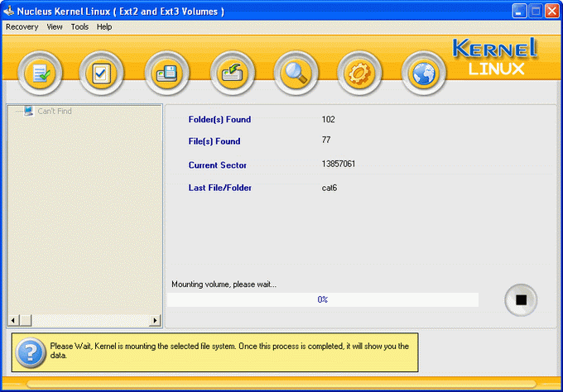Stop the mounting process with stop button
563x392 pixels.
coord(521,300)
